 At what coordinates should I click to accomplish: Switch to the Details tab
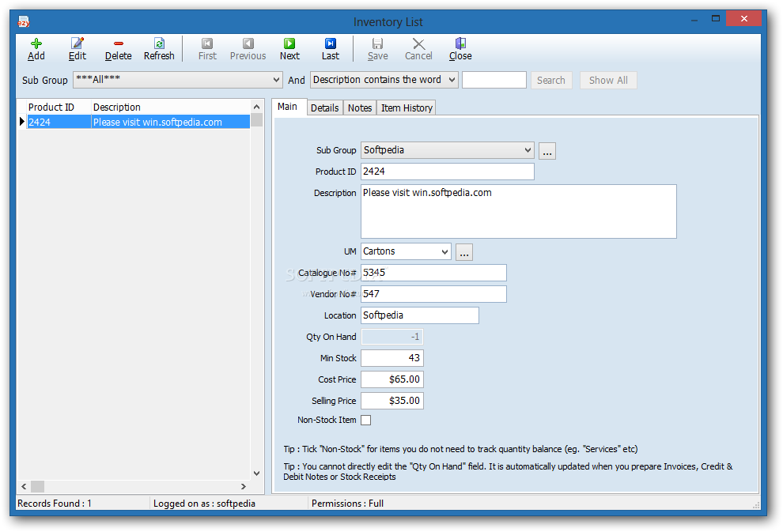pos(324,108)
